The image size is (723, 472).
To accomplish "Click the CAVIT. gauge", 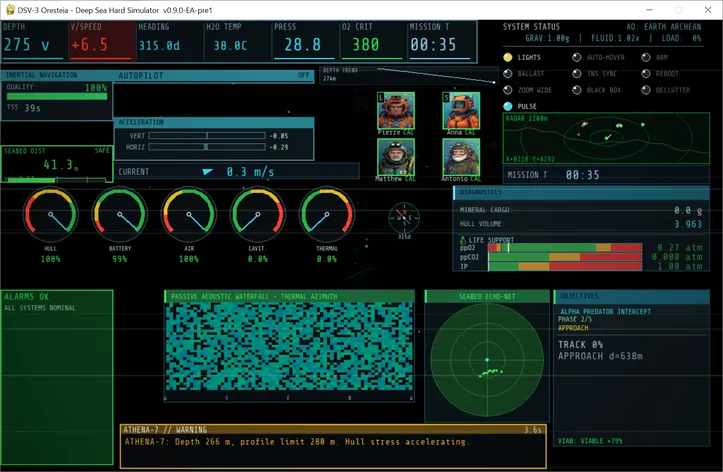I will tap(258, 214).
